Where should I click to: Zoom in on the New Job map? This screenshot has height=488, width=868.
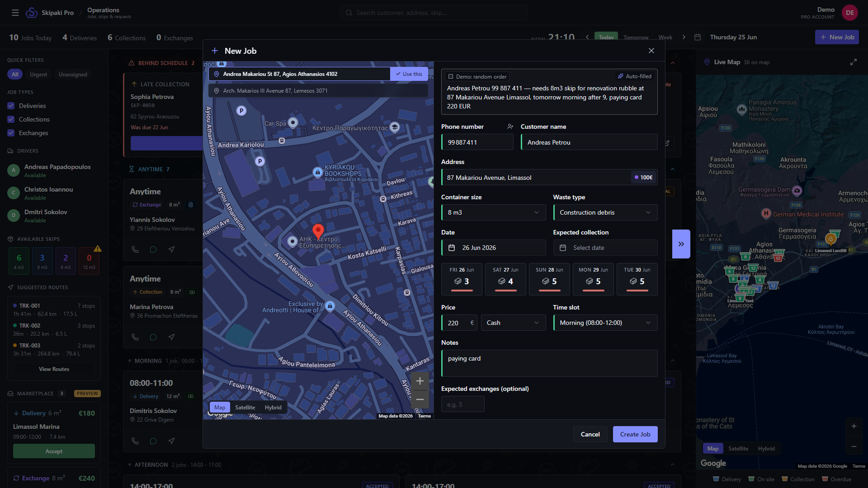[420, 381]
